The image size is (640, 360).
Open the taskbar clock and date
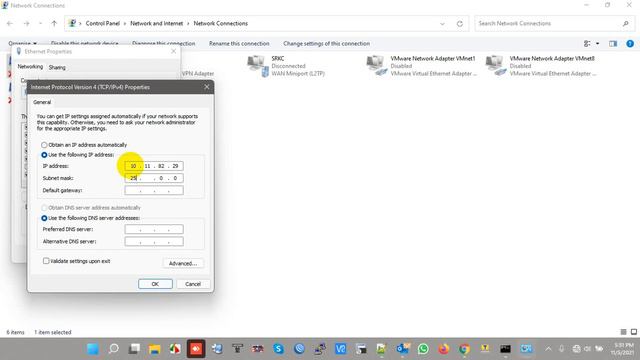pyautogui.click(x=623, y=349)
